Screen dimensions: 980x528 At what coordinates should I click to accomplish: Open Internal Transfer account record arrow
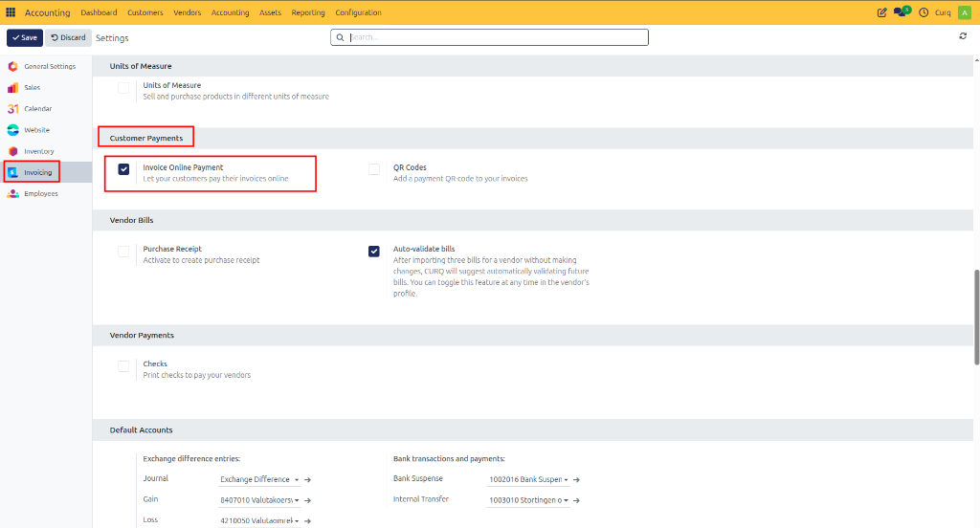click(x=576, y=500)
